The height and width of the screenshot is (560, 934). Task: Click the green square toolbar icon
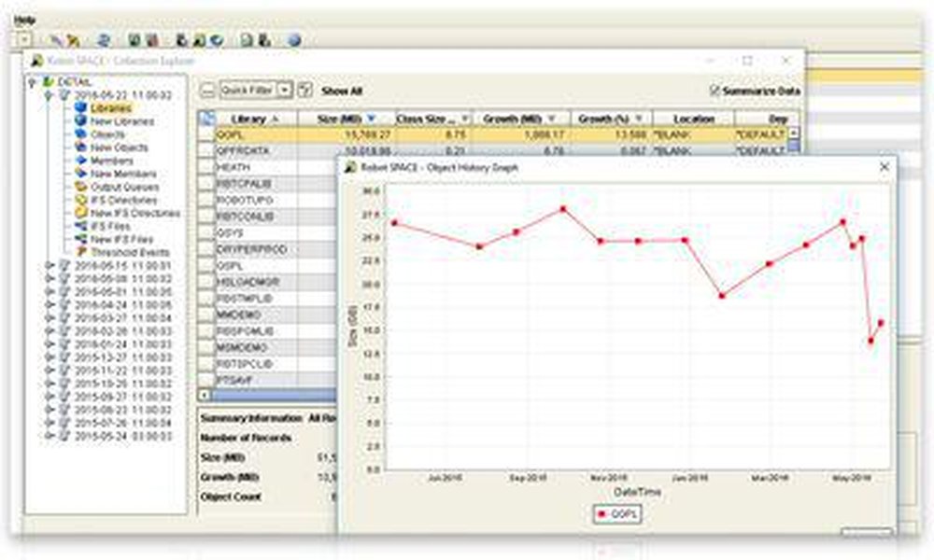click(x=134, y=40)
